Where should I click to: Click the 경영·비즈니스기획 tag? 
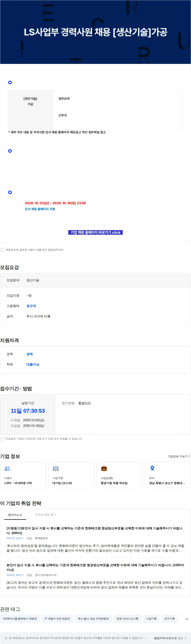coord(127,619)
